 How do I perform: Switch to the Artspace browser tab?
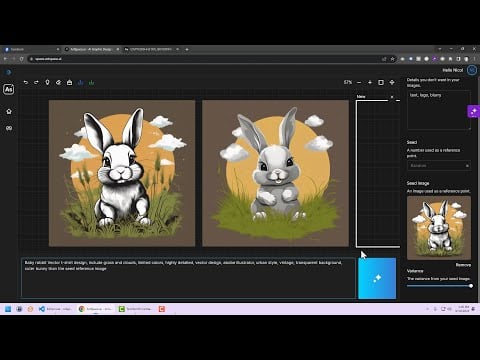tap(92, 49)
